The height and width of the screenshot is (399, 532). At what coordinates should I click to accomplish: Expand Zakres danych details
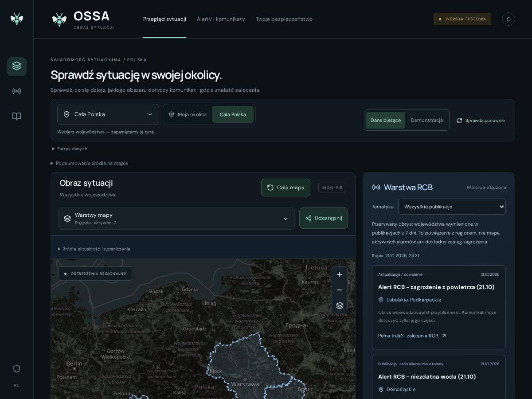coord(70,149)
